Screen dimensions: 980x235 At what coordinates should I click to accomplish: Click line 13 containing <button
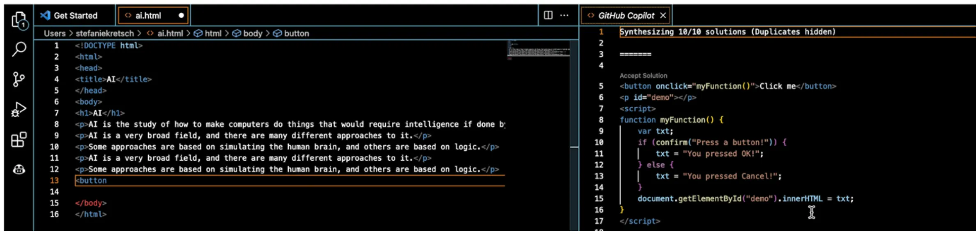coord(290,180)
